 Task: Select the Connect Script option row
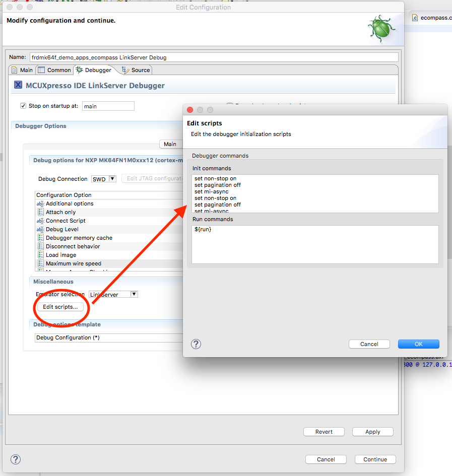[109, 221]
